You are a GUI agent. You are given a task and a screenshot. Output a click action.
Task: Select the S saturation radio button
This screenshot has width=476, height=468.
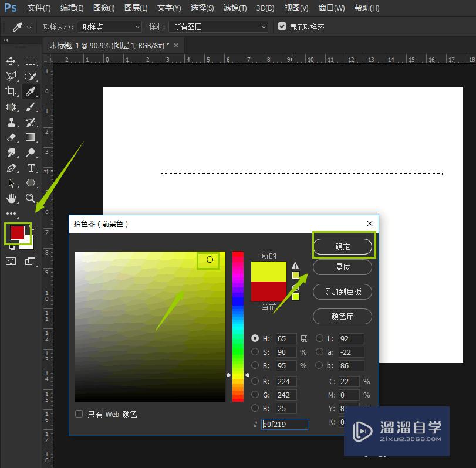point(255,351)
